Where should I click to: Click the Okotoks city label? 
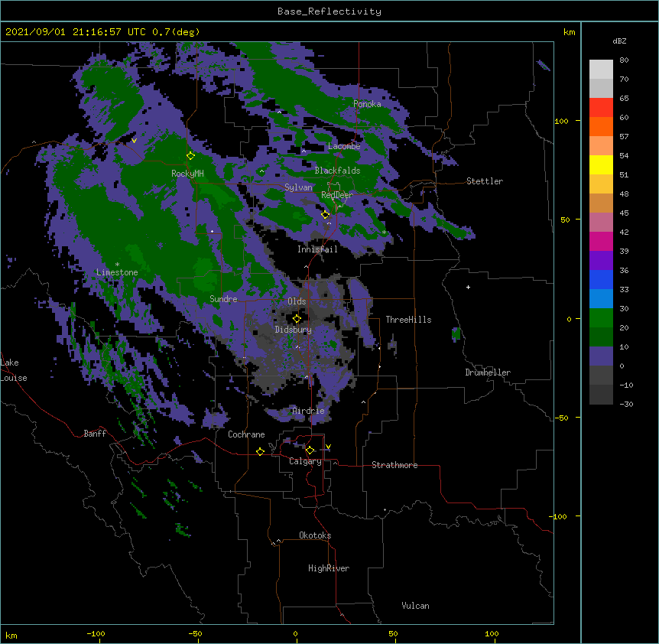pyautogui.click(x=315, y=535)
